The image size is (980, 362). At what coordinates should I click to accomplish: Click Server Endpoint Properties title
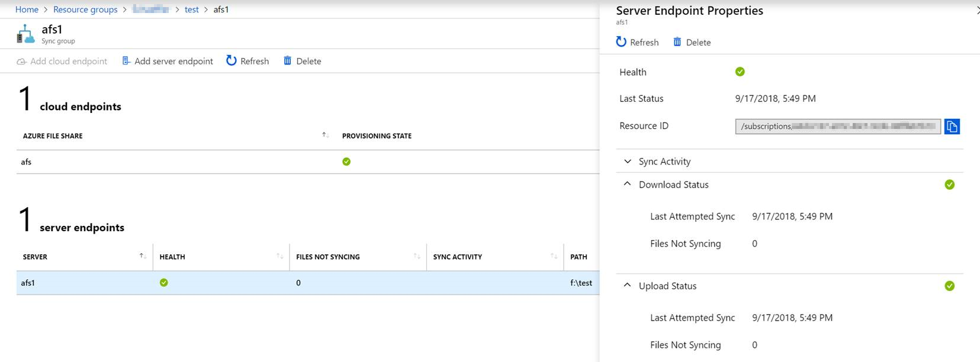[x=690, y=11]
